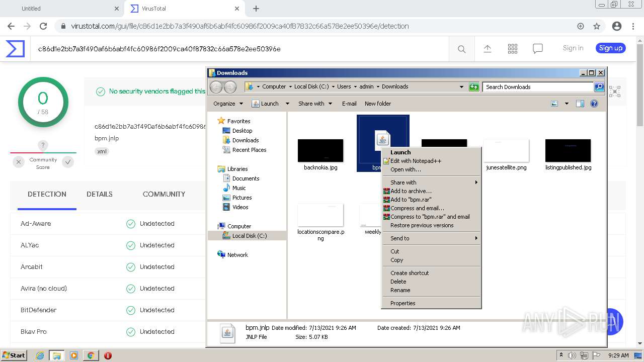
Task: Expand the Launch button dropdown arrow
Action: [287, 104]
